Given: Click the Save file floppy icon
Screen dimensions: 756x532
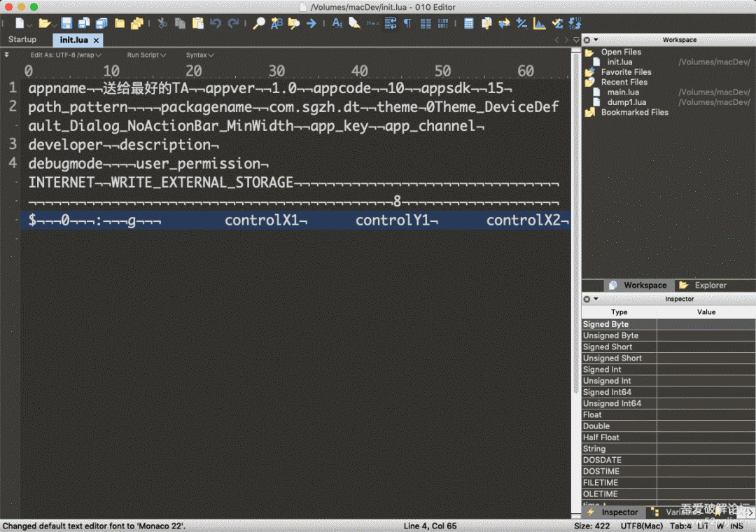Looking at the screenshot, I should click(x=66, y=23).
